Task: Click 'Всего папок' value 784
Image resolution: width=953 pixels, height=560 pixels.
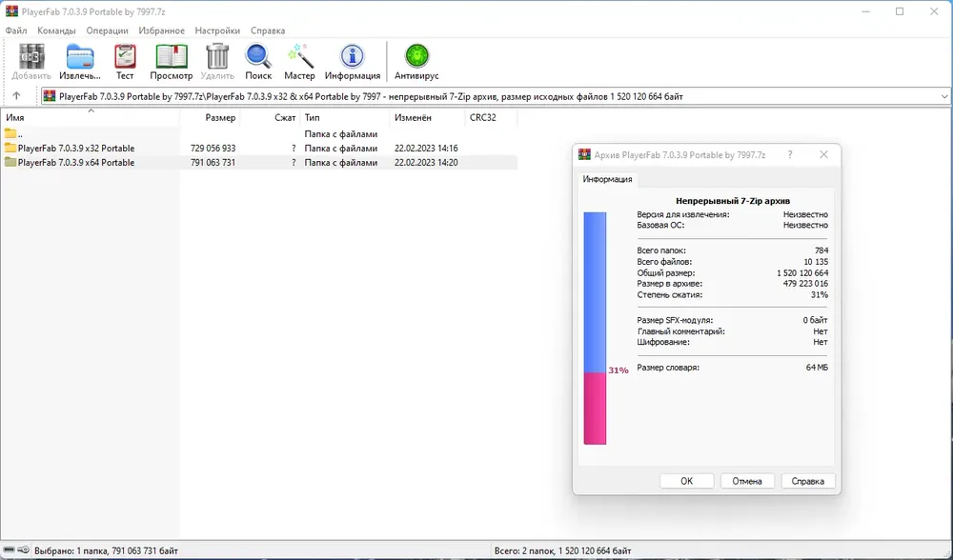Action: 821,250
